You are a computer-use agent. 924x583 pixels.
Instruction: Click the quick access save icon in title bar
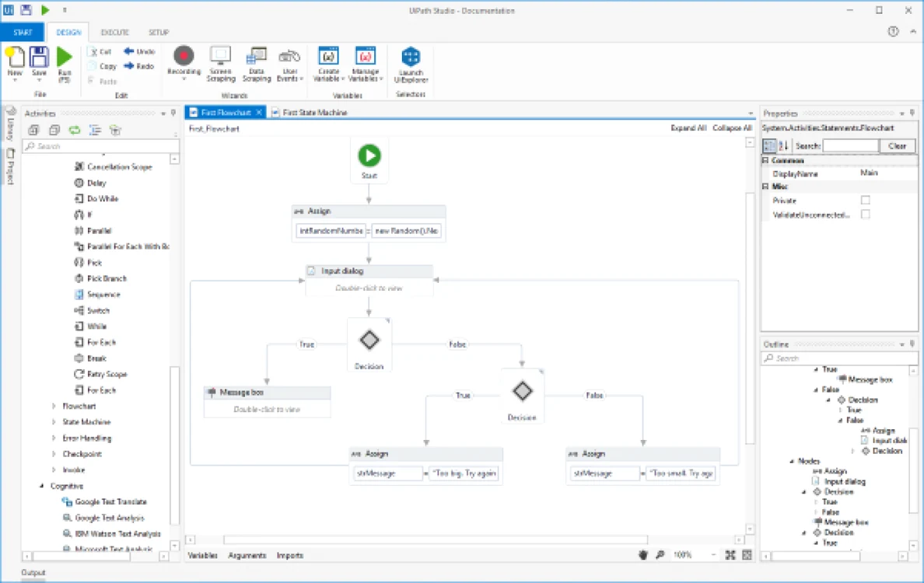click(26, 10)
